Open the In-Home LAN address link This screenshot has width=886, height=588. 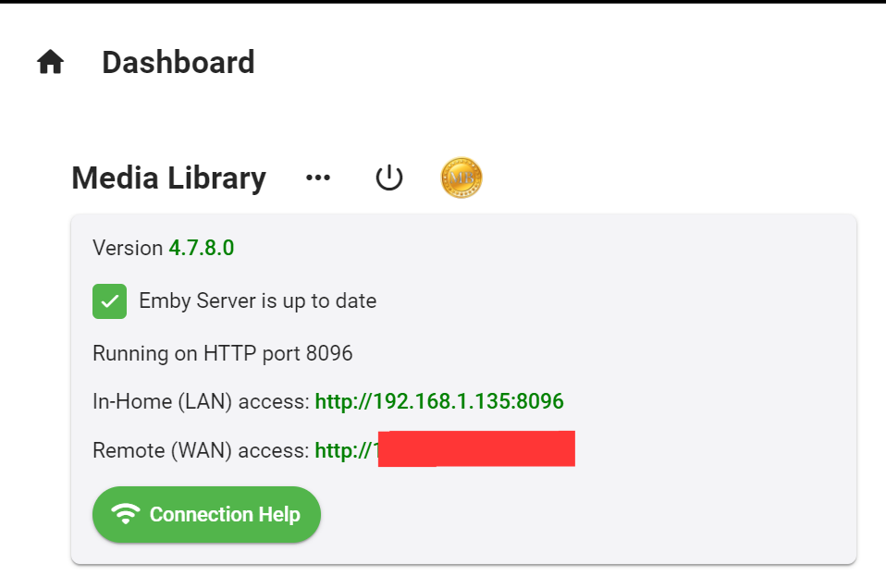pyautogui.click(x=438, y=401)
